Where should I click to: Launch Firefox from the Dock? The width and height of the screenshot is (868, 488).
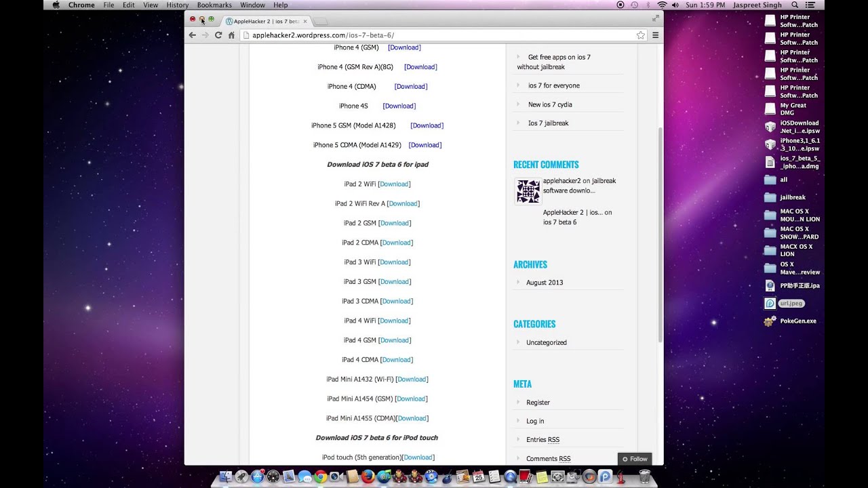pos(368,476)
